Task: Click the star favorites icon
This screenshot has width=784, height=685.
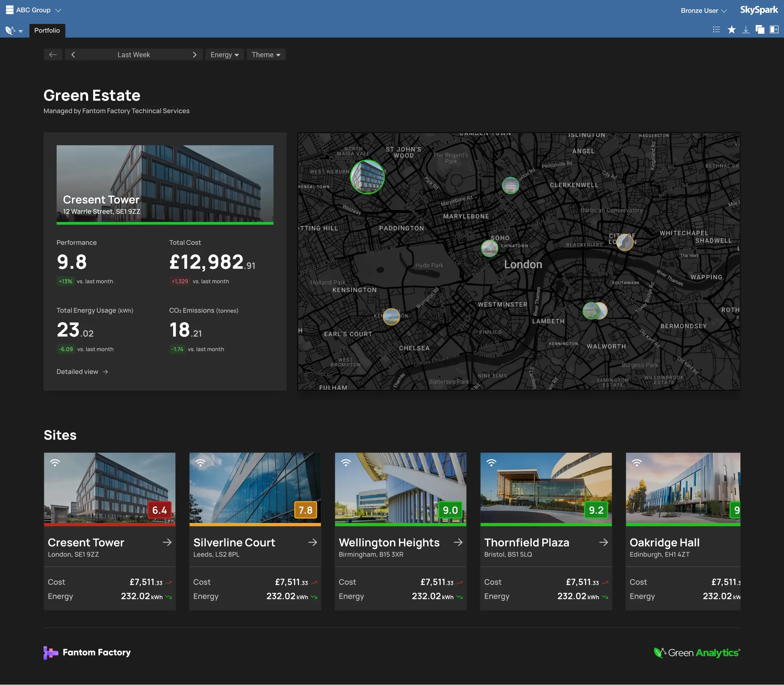Action: click(x=731, y=29)
